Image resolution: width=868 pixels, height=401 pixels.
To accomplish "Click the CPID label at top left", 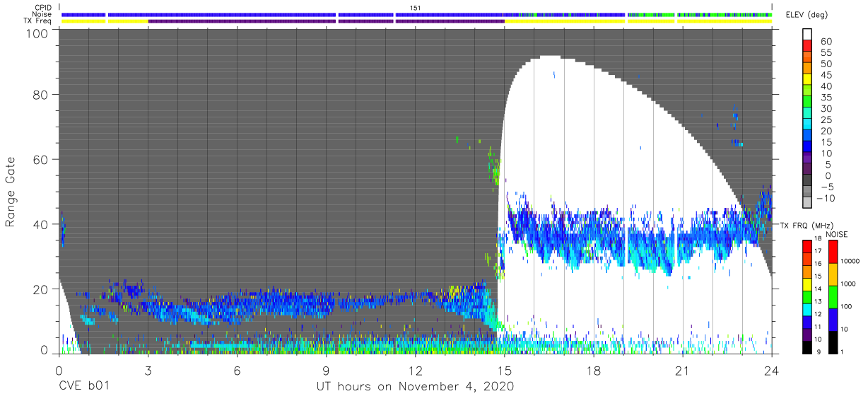I will (43, 8).
